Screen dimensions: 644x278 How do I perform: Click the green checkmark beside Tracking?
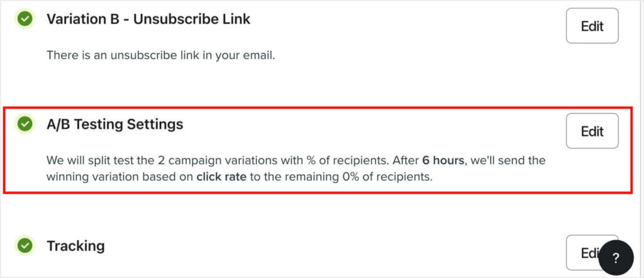25,246
